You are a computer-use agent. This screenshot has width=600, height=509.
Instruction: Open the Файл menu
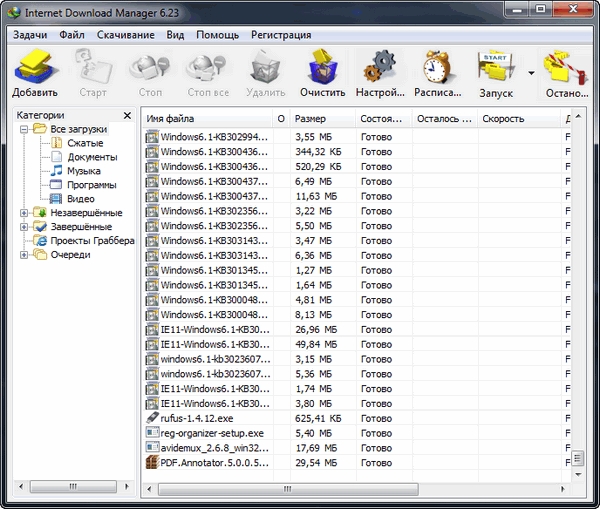pos(72,35)
